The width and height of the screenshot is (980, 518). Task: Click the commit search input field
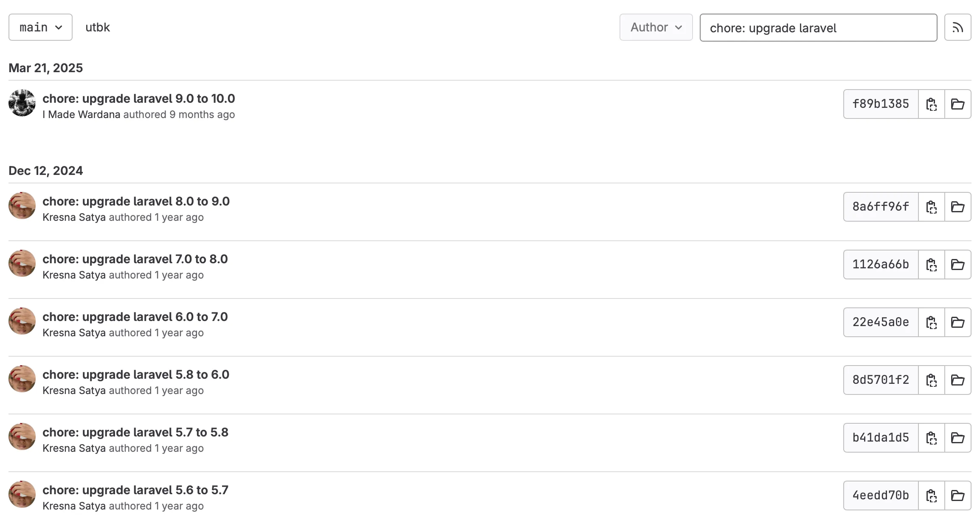click(818, 27)
